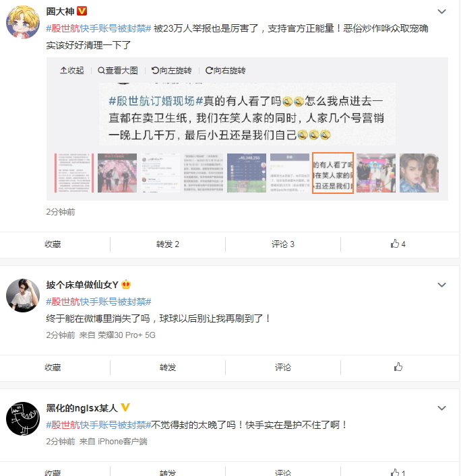The image size is (461, 476).
Task: Open avatar of 披个床单做仙女Y
Action: (23, 296)
